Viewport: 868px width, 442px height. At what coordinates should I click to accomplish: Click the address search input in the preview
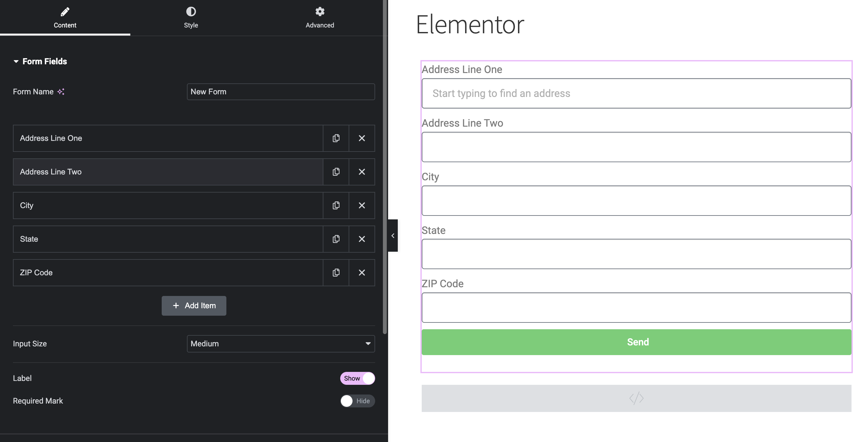tap(636, 93)
